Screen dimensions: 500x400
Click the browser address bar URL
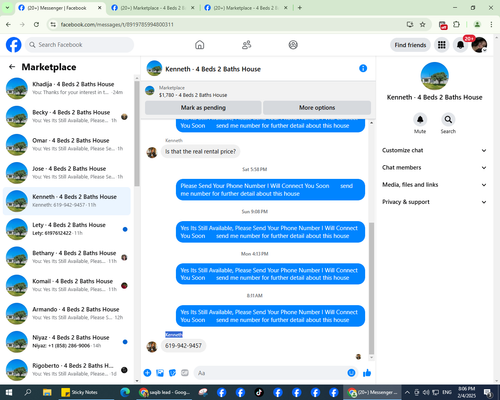tap(117, 24)
